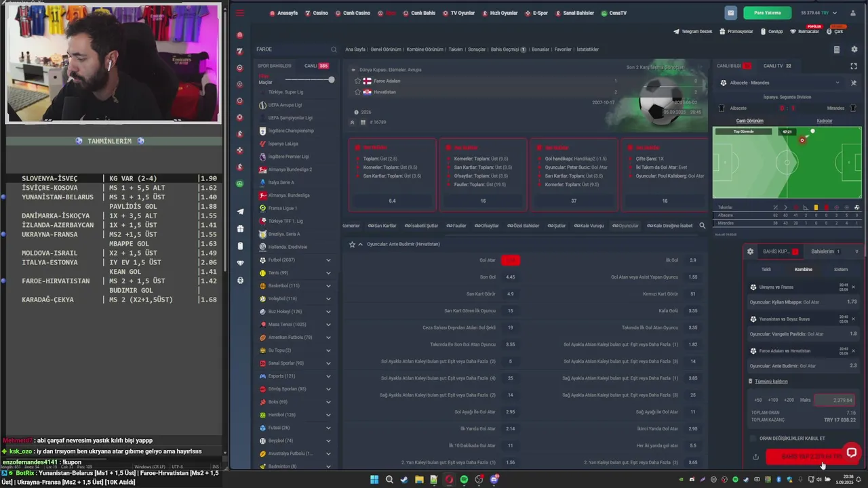Open the hamburger menu at top left
Image resolution: width=868 pixels, height=488 pixels.
[240, 13]
